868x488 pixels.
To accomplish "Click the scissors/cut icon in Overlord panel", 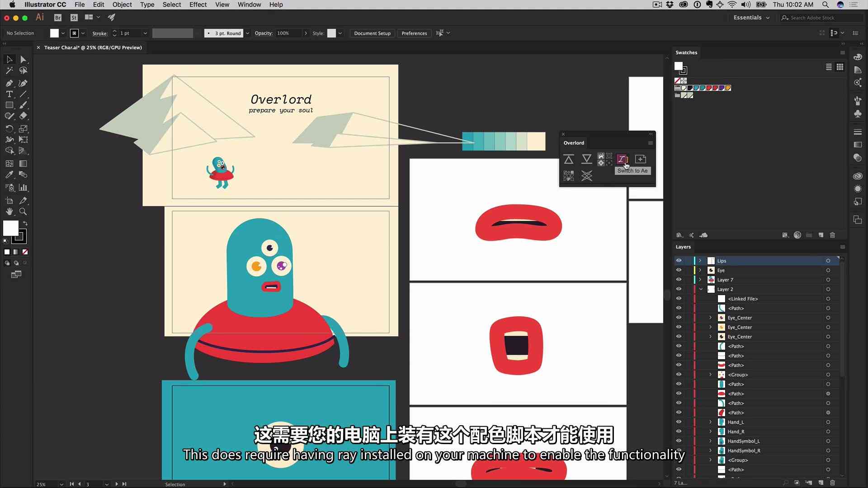I will (587, 175).
